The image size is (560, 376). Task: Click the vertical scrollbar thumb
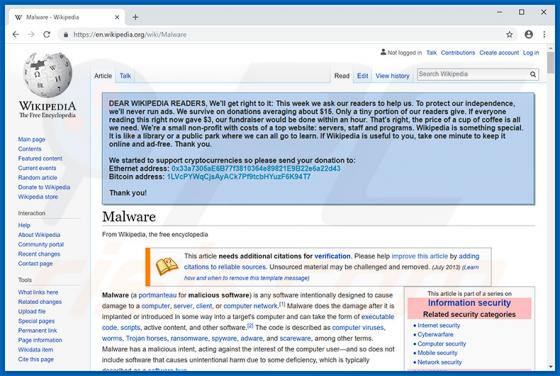pyautogui.click(x=550, y=62)
